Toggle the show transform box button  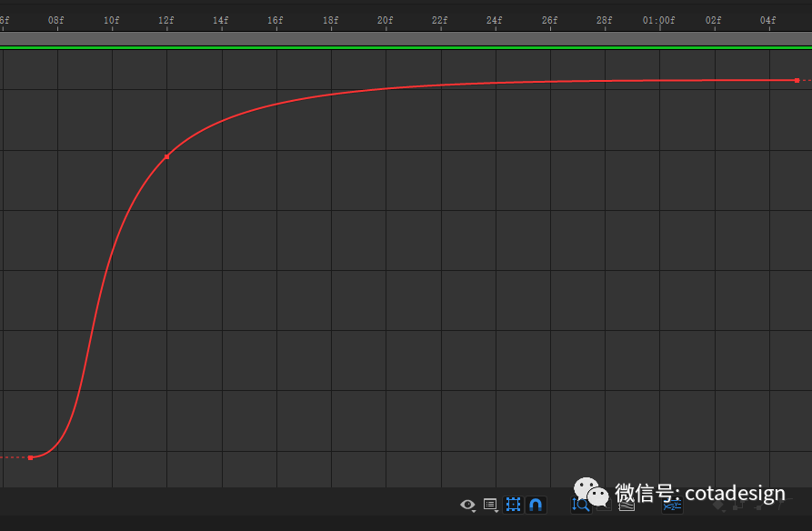click(x=513, y=505)
